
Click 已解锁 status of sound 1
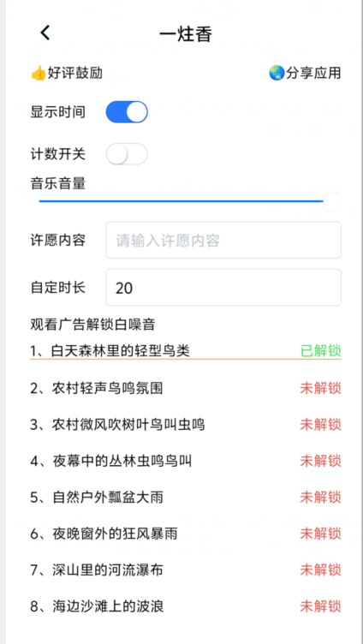321,351
